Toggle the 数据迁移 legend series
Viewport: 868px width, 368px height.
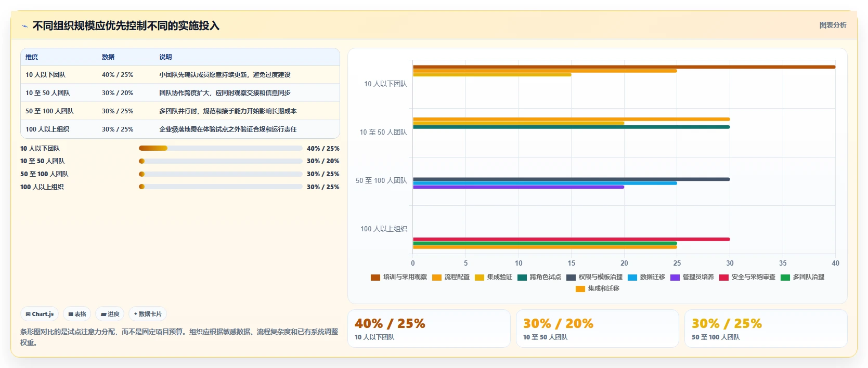646,277
